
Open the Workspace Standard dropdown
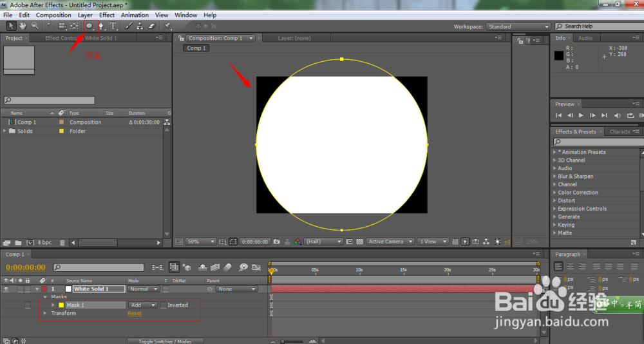point(518,26)
